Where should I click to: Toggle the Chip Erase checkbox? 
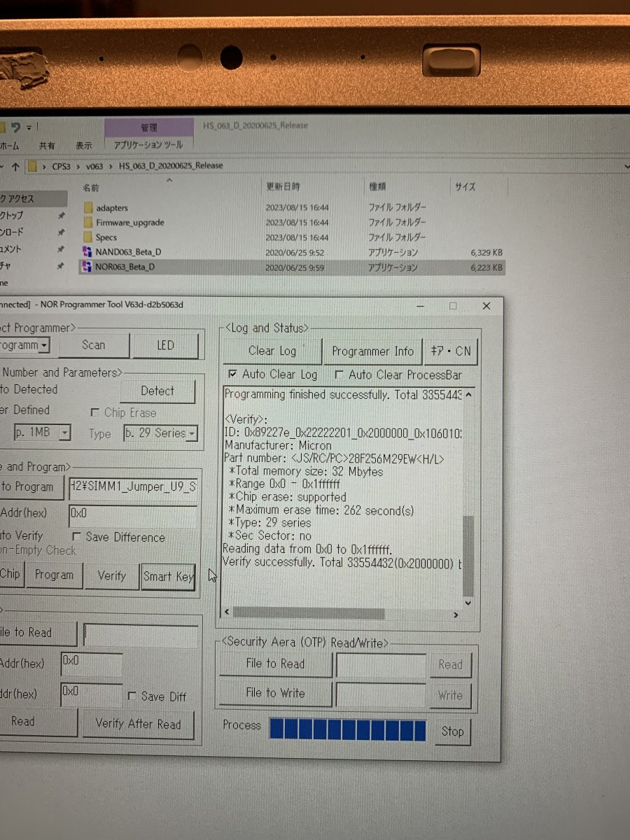click(95, 413)
